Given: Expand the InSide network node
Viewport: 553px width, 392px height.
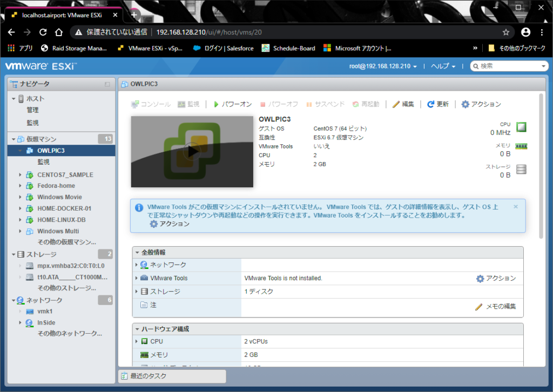Looking at the screenshot, I should tap(20, 322).
